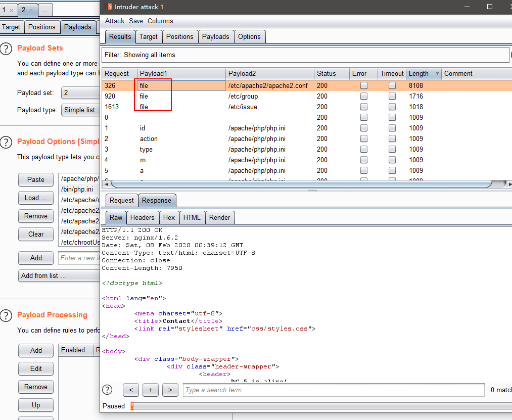Click the Load button for payloads

(36, 198)
